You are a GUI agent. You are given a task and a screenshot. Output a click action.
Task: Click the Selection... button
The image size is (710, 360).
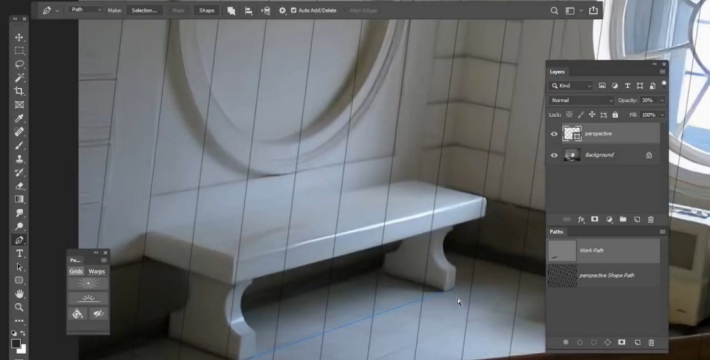144,10
